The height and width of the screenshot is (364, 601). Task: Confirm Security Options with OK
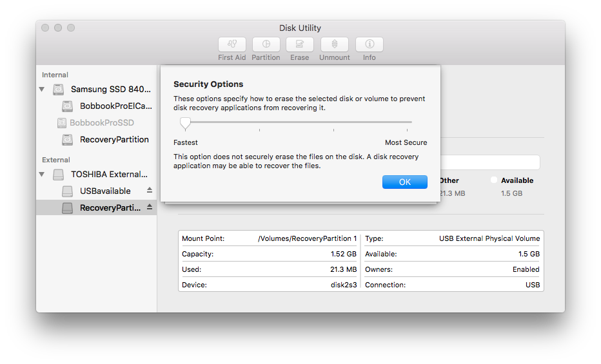pos(405,182)
